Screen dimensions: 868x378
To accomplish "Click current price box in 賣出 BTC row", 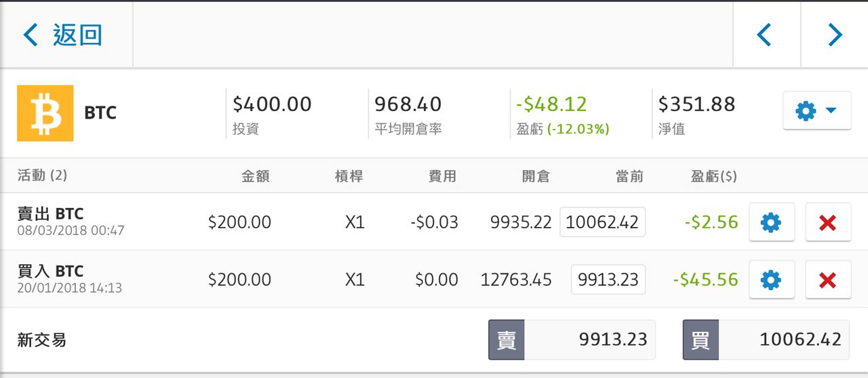I will [x=602, y=222].
